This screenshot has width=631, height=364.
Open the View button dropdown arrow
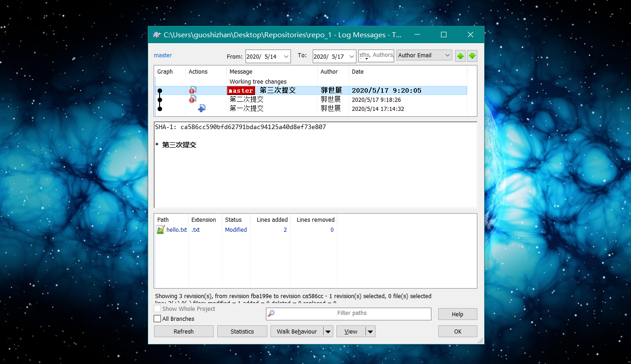tap(371, 332)
